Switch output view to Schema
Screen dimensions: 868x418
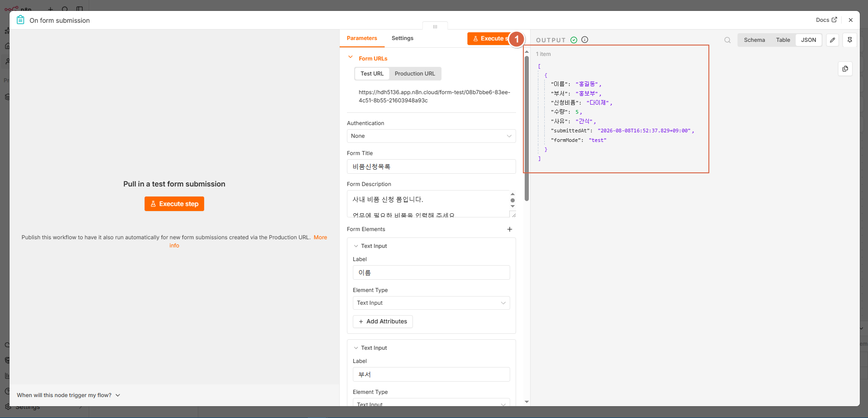point(754,40)
